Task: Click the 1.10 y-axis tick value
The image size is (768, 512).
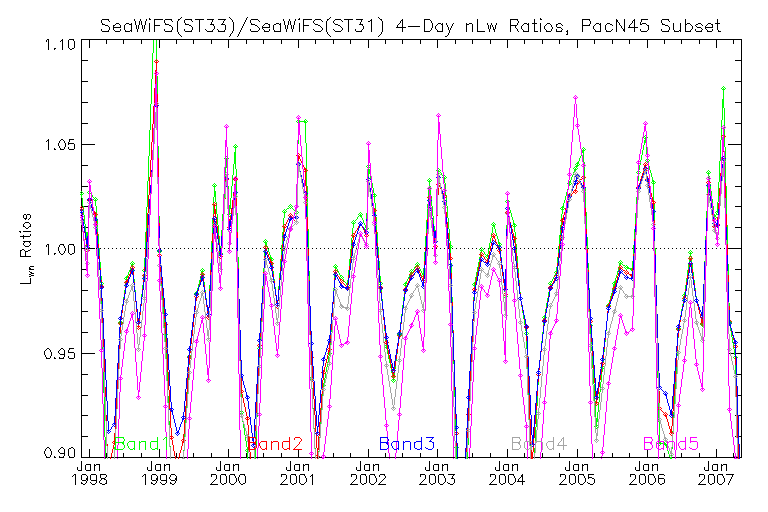Action: click(60, 45)
